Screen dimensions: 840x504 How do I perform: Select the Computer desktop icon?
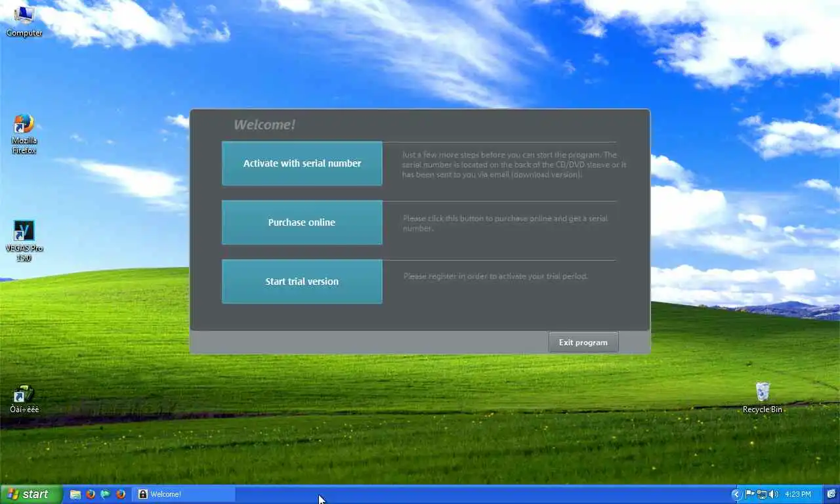24,20
